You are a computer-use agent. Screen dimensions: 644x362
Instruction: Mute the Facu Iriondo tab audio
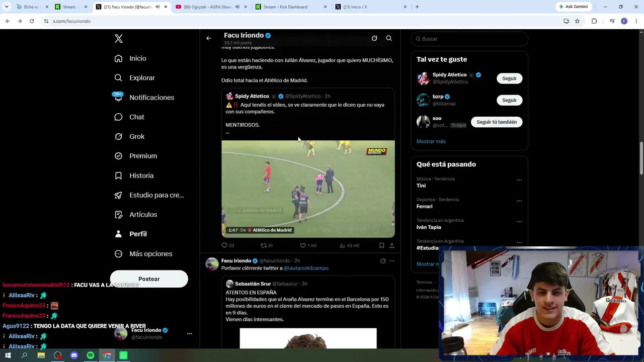pyautogui.click(x=157, y=7)
